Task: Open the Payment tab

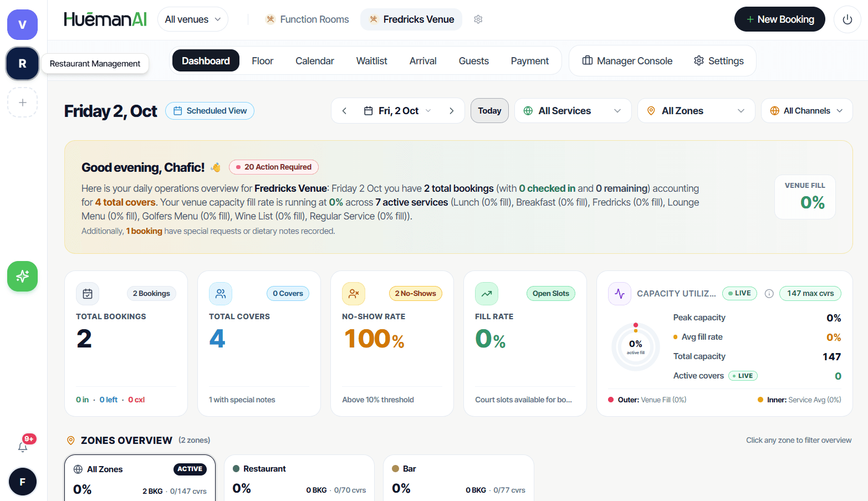Action: click(530, 61)
